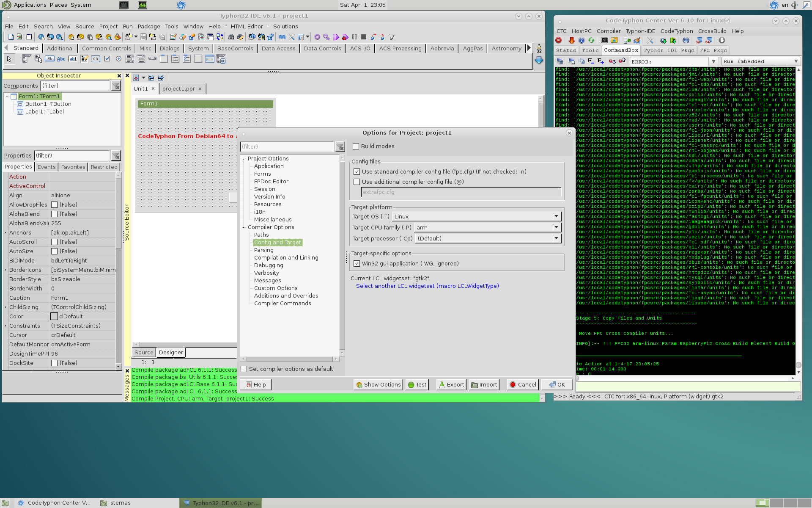Click the Save floppy disk icon
Screen dimensions: 812x508
coord(143,37)
